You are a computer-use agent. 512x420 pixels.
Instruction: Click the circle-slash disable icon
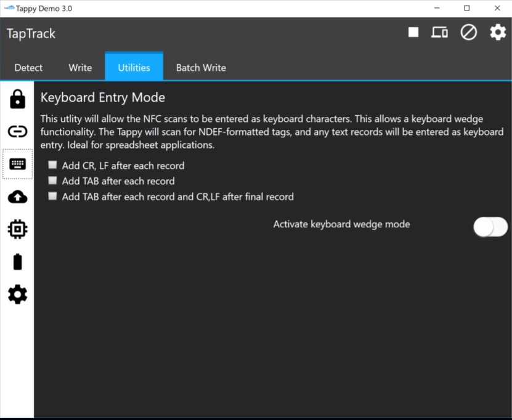pos(469,33)
